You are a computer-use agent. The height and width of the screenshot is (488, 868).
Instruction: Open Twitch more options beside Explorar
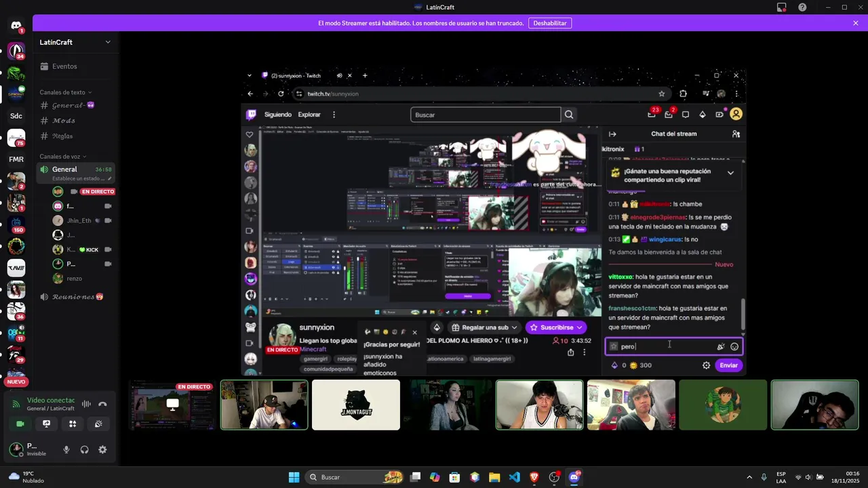[334, 115]
